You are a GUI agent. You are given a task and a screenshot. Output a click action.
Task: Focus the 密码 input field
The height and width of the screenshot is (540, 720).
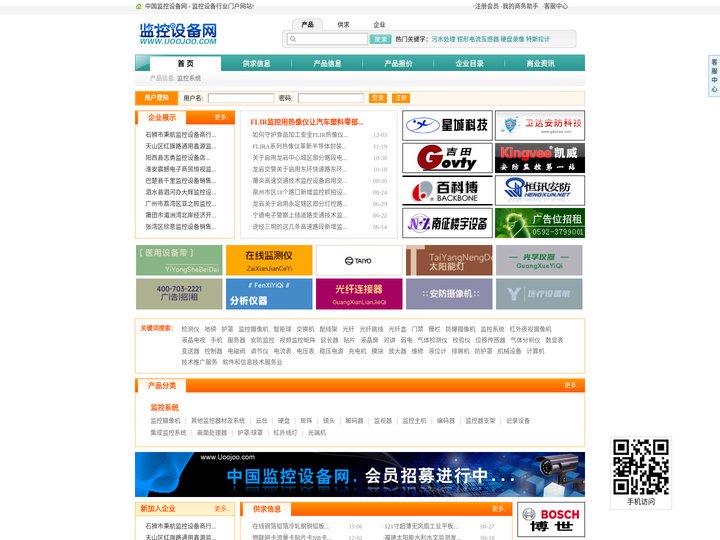point(331,98)
